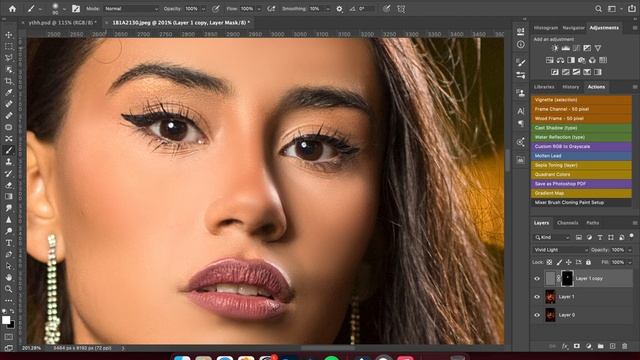Toggle layer filtering on/off switch
This screenshot has height=360, width=640.
tap(632, 236)
